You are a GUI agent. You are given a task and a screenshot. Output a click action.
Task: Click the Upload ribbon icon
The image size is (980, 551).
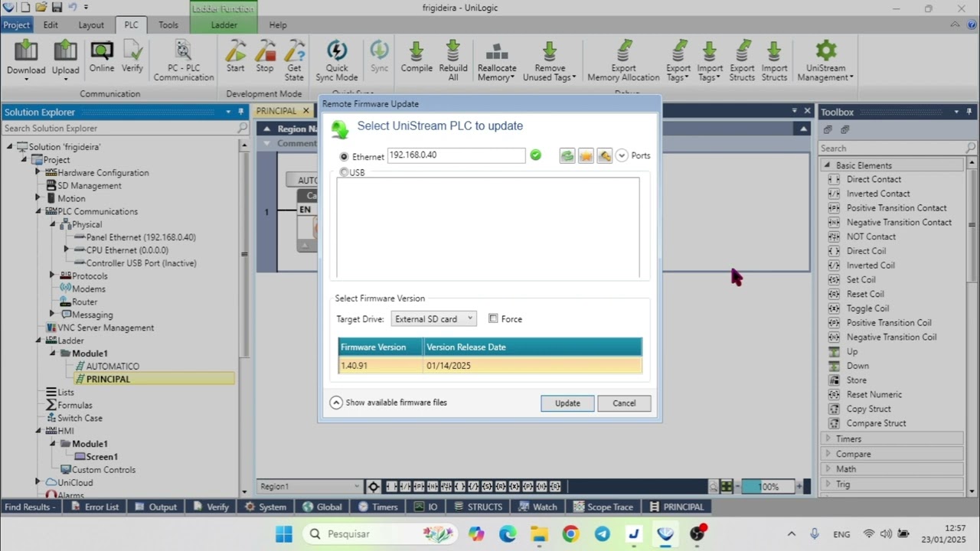(x=65, y=58)
